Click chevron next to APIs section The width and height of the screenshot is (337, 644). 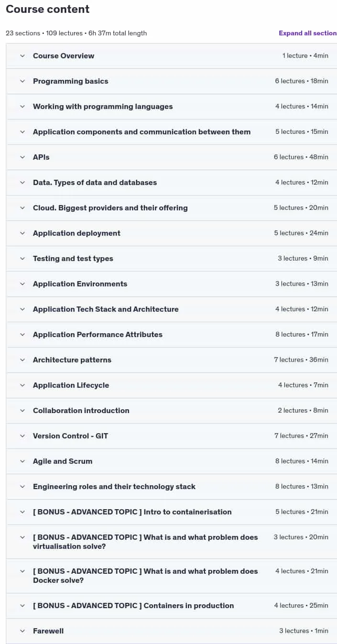click(x=22, y=157)
